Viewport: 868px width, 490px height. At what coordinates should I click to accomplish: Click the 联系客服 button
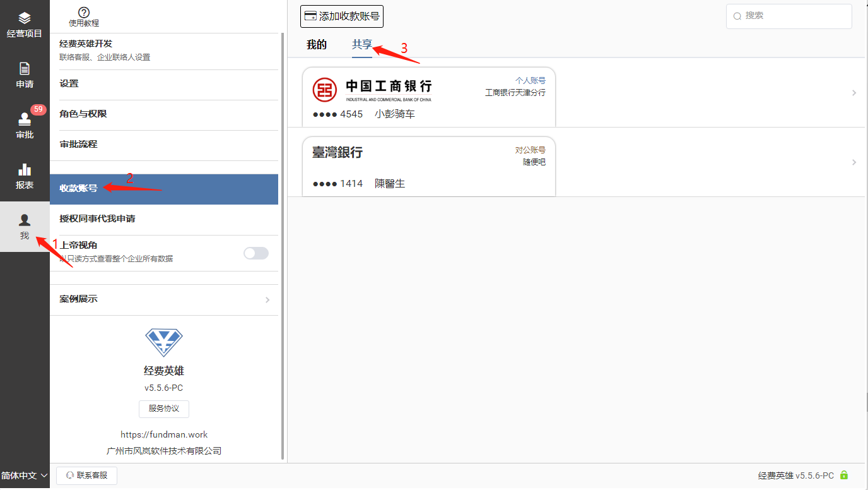[87, 475]
